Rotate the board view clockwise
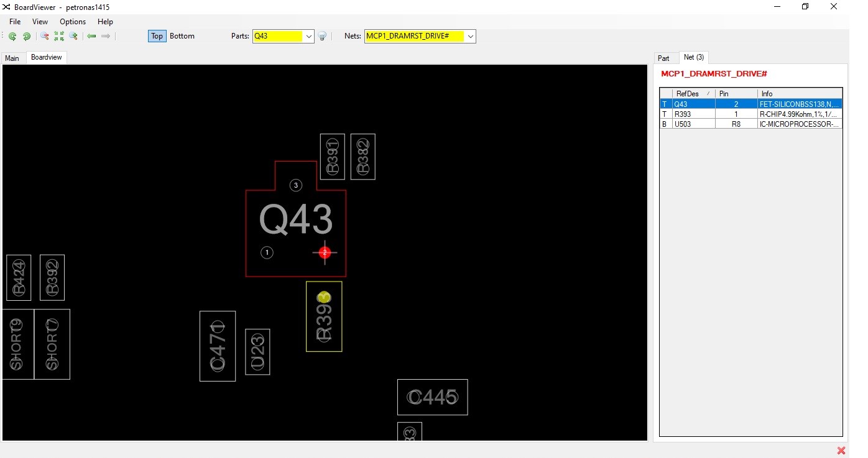Viewport: 868px width, 458px height. pos(27,36)
